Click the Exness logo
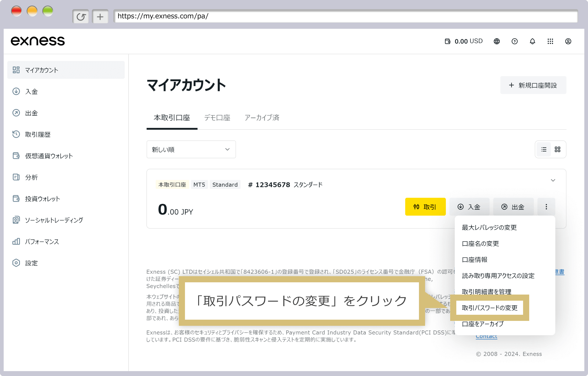 point(38,41)
